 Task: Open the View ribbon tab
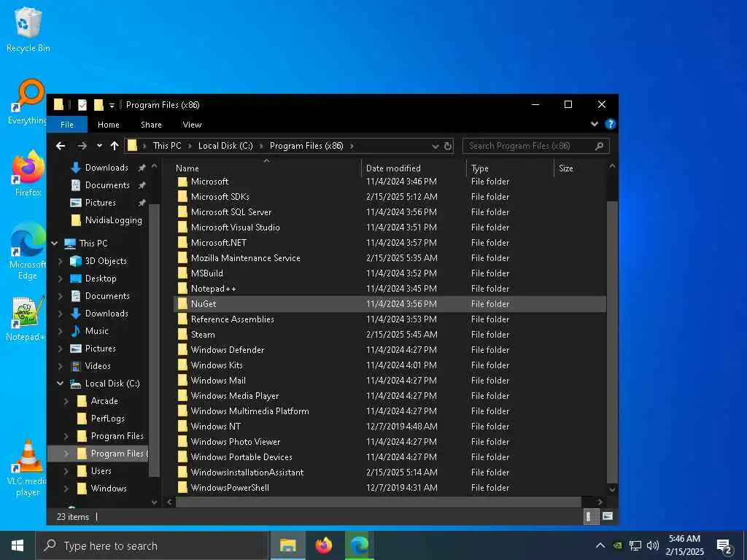[x=192, y=124]
